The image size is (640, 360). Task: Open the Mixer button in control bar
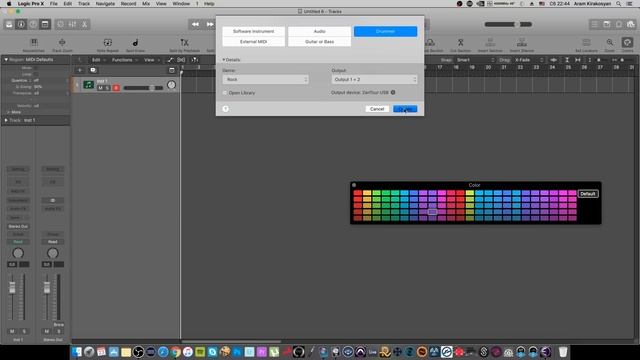tap(72, 24)
